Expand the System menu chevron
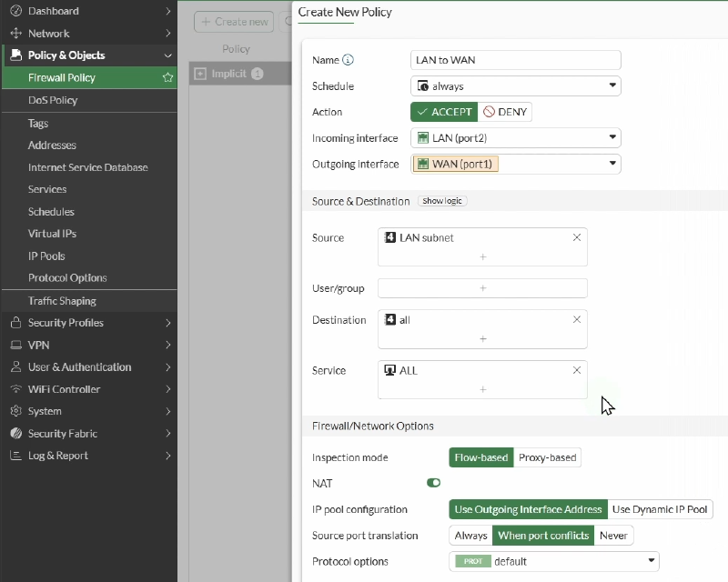 [x=168, y=411]
